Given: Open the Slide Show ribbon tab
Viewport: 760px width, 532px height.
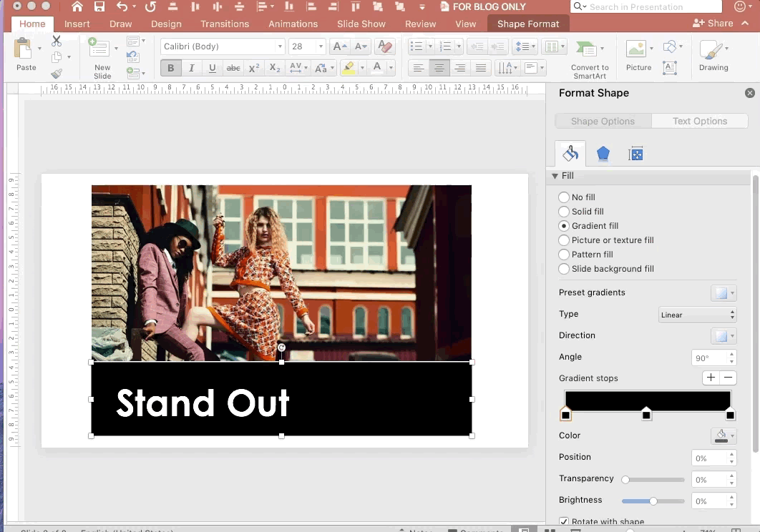Looking at the screenshot, I should coord(361,24).
